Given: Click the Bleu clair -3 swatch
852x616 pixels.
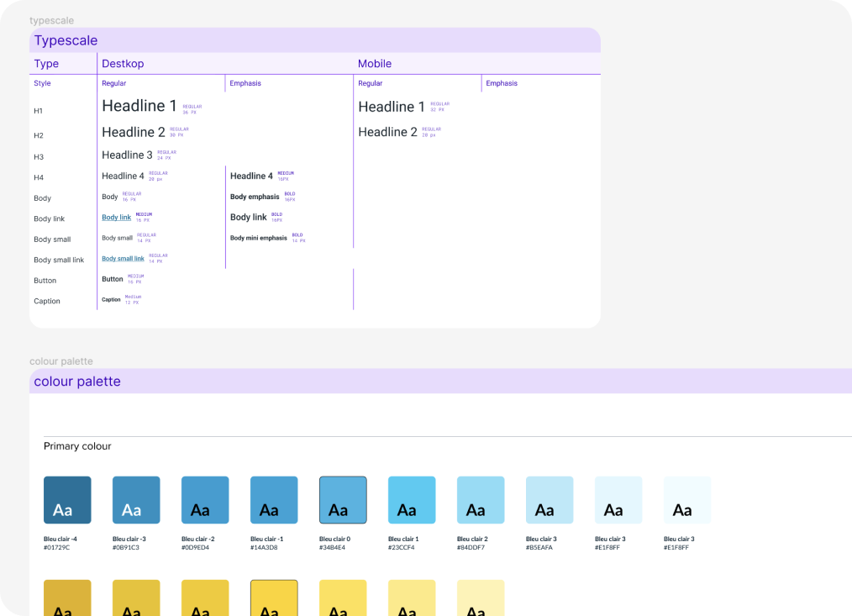Looking at the screenshot, I should (136, 500).
